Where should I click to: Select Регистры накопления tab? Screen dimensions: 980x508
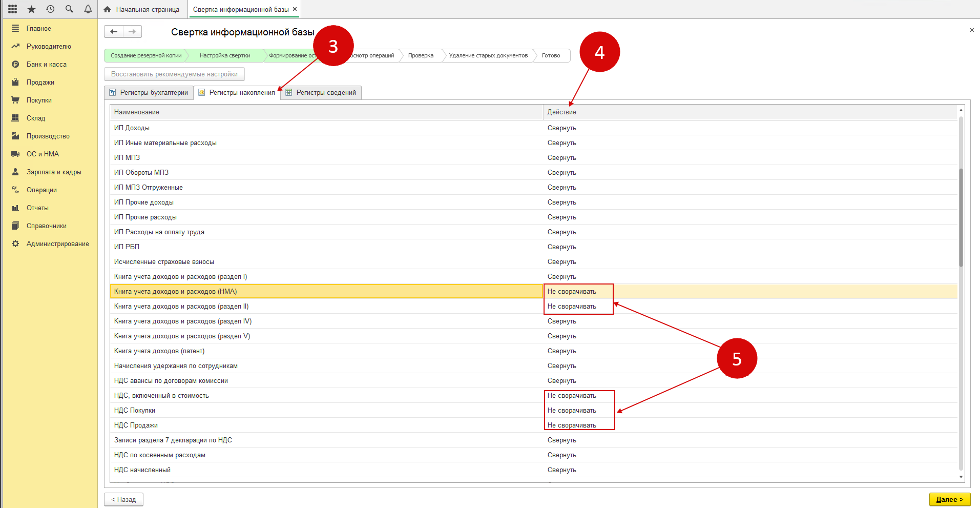click(237, 93)
